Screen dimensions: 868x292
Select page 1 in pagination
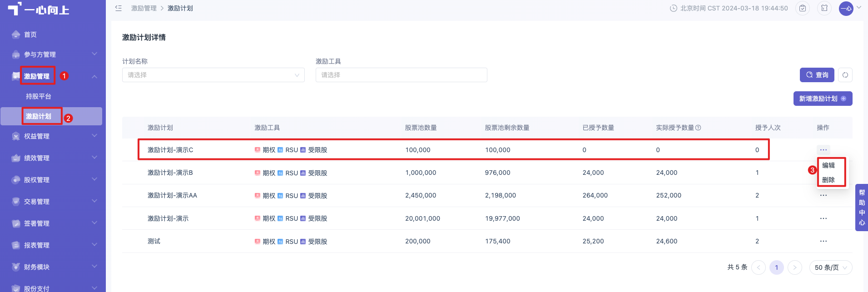coord(777,267)
